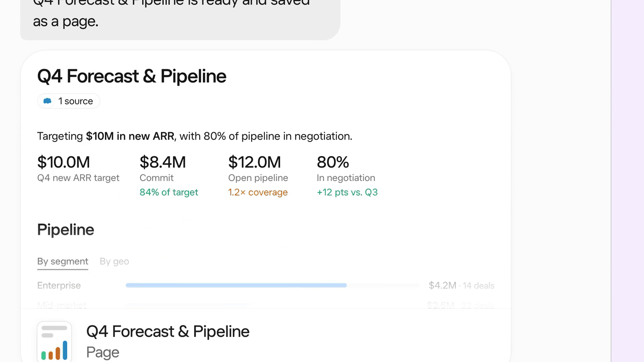Click the Open pipeline label
This screenshot has width=644, height=362.
[258, 178]
